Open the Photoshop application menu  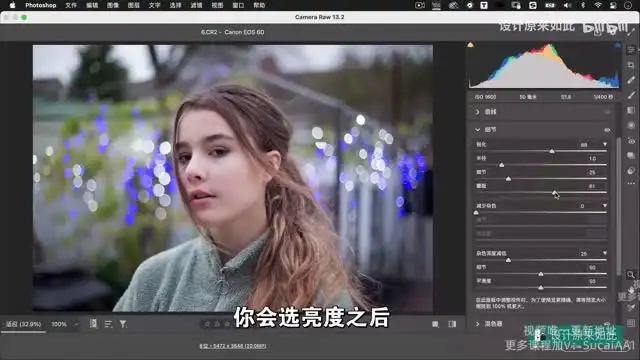point(40,5)
